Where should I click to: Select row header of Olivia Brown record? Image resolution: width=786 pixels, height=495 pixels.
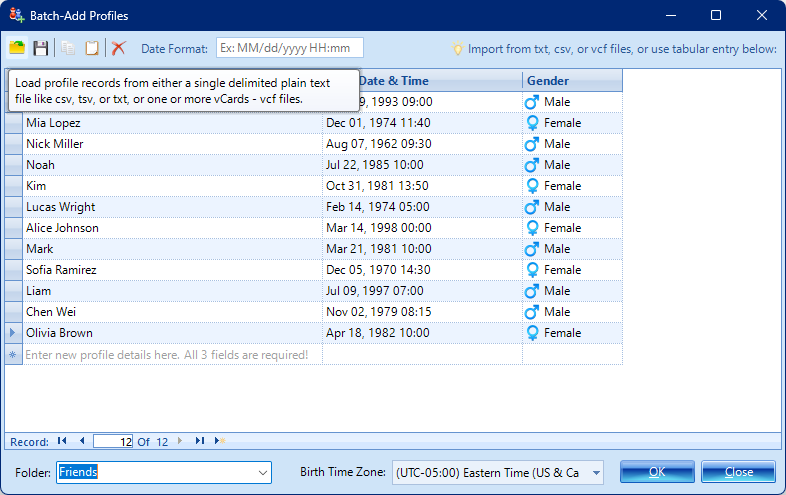point(13,333)
